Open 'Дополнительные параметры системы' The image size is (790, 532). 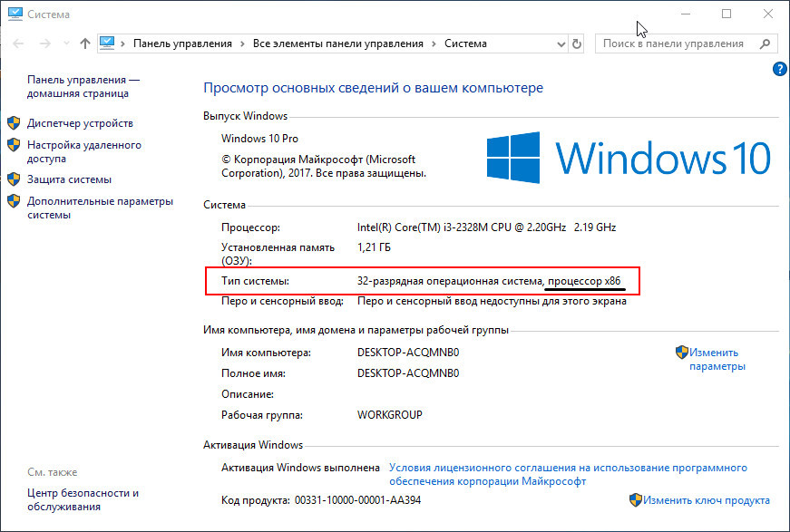(101, 208)
